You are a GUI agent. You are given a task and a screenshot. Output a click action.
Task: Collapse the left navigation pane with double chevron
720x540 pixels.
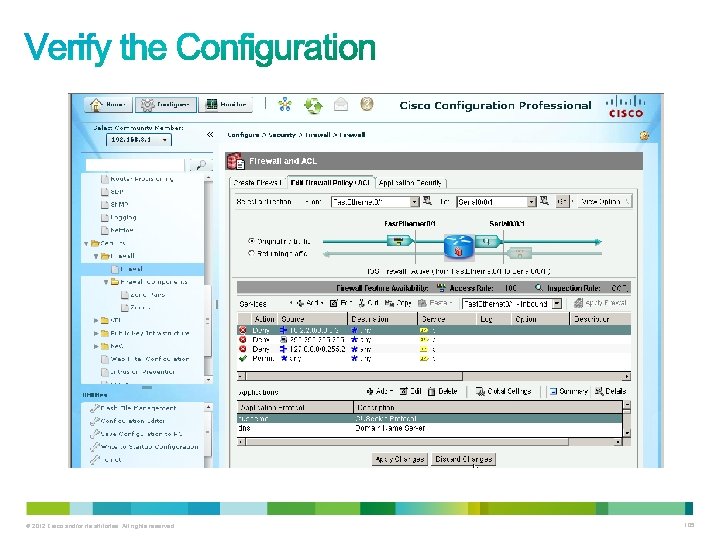click(210, 135)
